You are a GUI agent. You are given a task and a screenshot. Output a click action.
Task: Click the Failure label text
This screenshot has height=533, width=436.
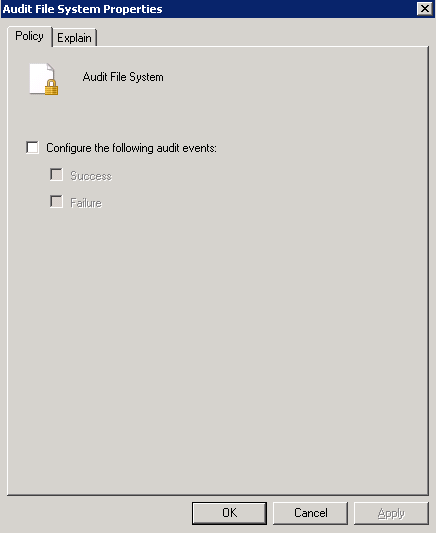[86, 203]
